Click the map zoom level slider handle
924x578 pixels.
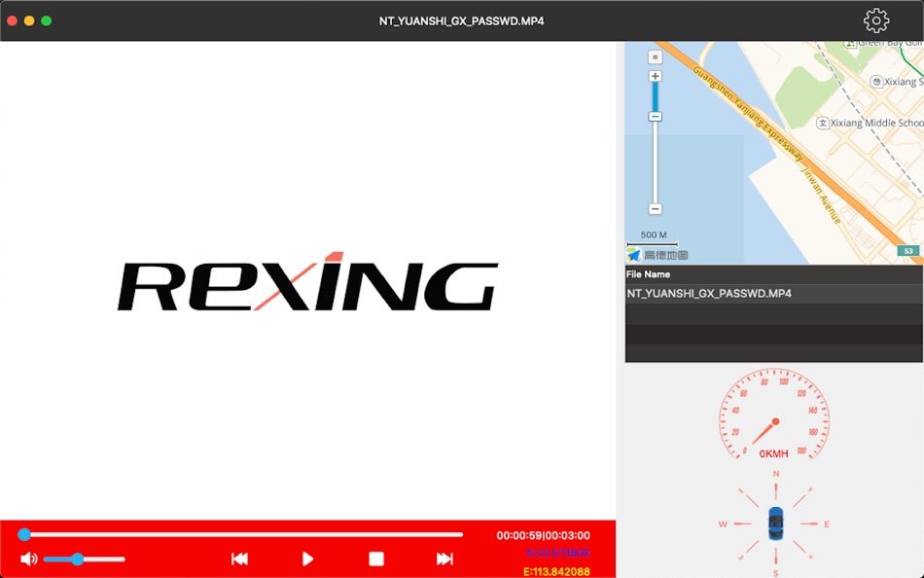point(655,116)
